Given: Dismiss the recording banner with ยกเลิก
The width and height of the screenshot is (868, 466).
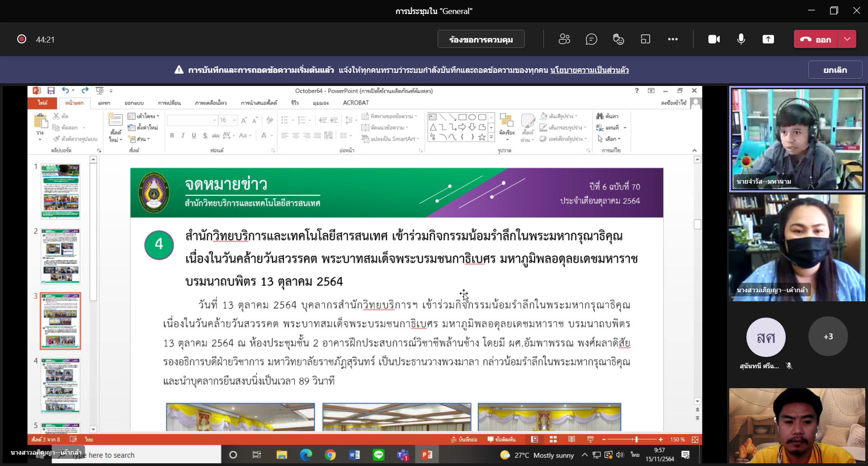Looking at the screenshot, I should tap(835, 70).
